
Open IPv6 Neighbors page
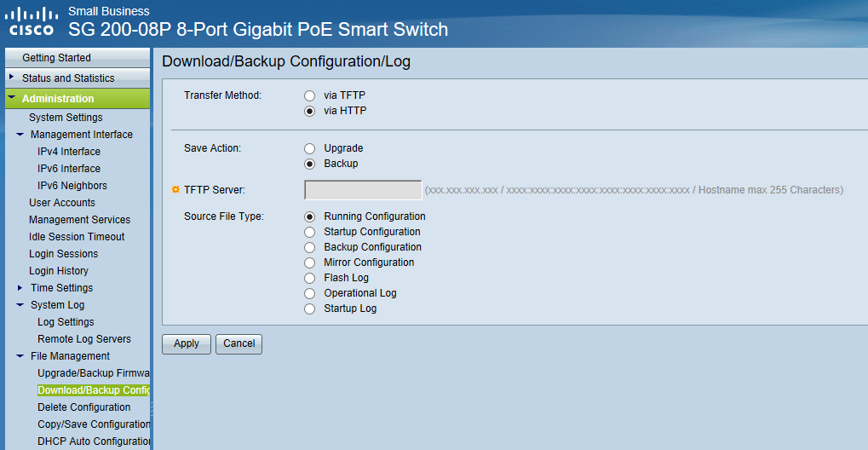72,186
